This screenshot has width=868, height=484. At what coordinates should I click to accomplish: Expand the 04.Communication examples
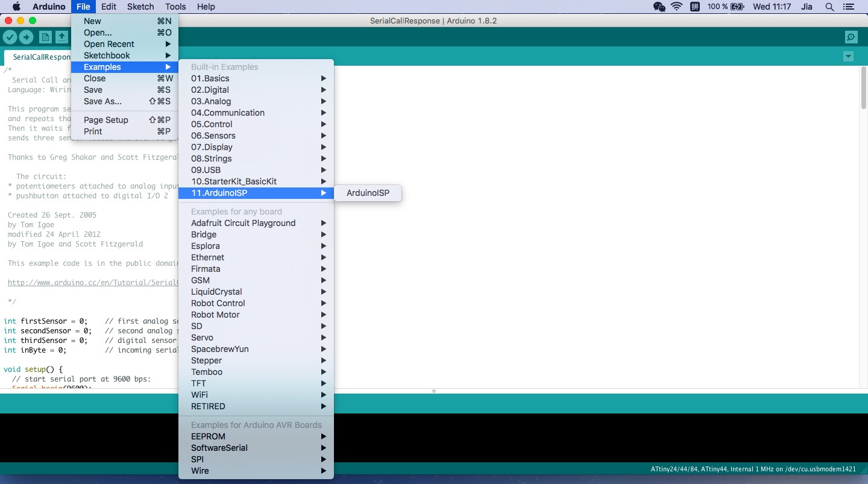coord(256,113)
